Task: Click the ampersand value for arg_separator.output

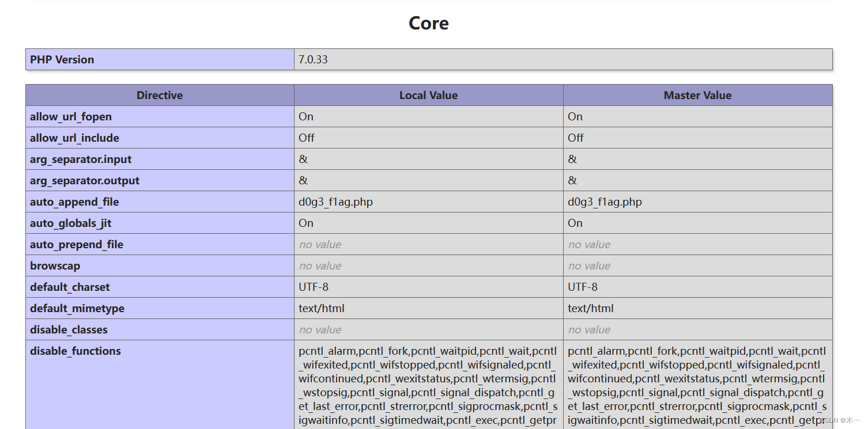Action: (x=303, y=180)
